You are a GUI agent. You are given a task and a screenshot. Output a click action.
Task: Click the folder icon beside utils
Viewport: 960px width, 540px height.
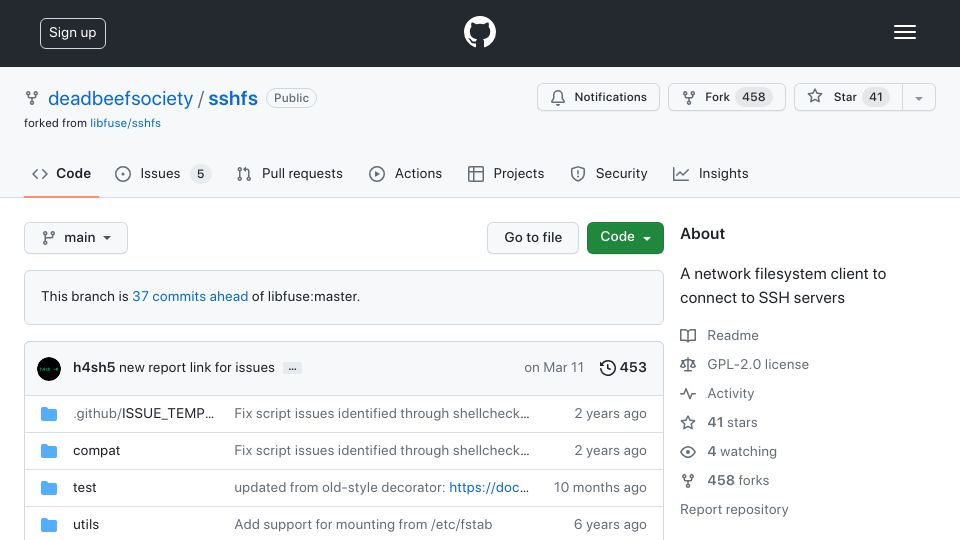click(x=49, y=525)
